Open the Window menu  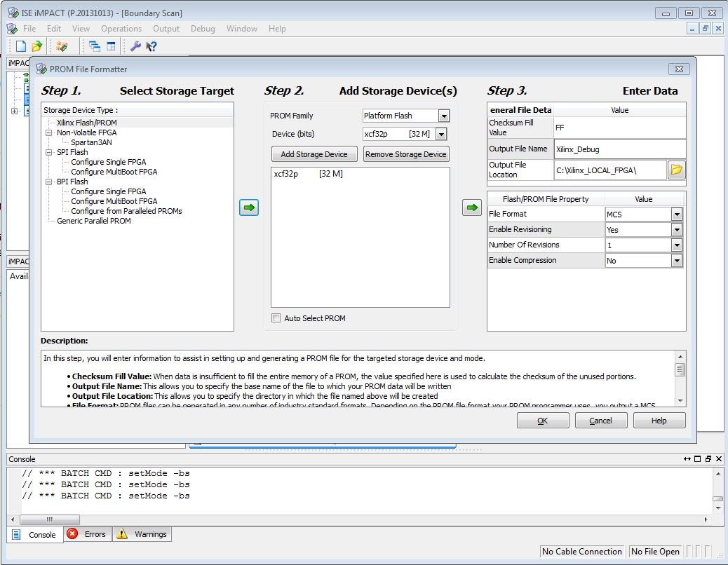242,29
